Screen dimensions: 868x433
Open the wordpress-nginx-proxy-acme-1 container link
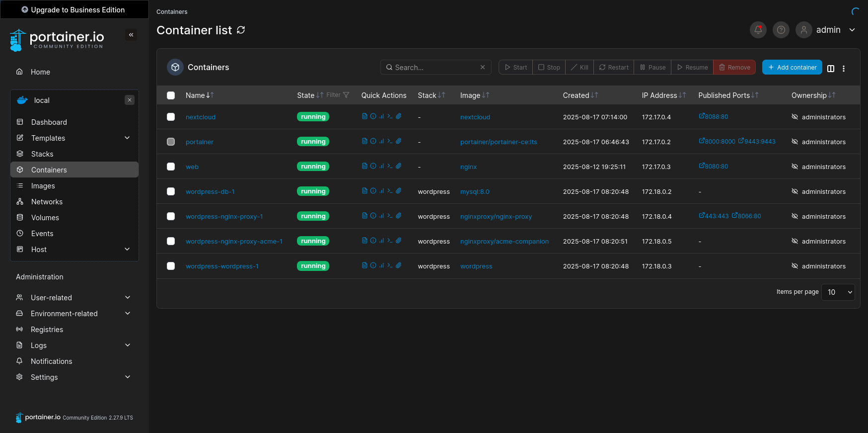(x=234, y=241)
